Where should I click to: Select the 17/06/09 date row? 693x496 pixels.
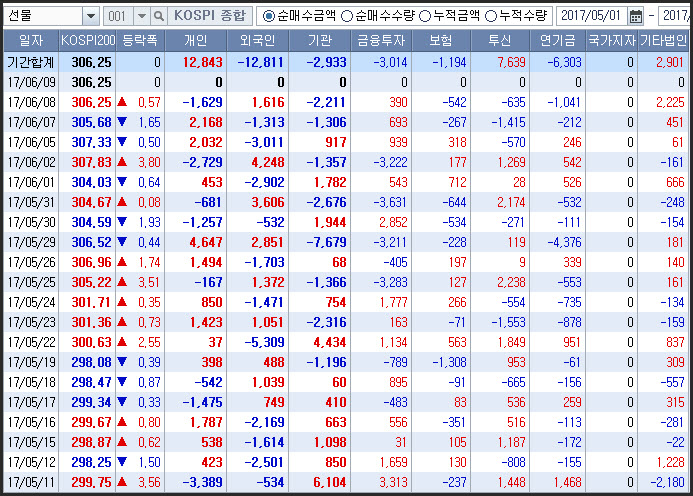346,82
